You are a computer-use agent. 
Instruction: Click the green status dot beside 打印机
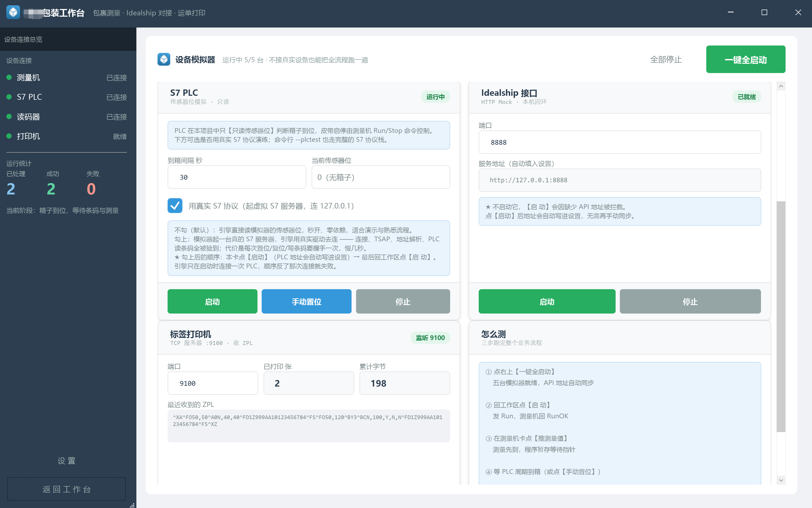point(10,136)
